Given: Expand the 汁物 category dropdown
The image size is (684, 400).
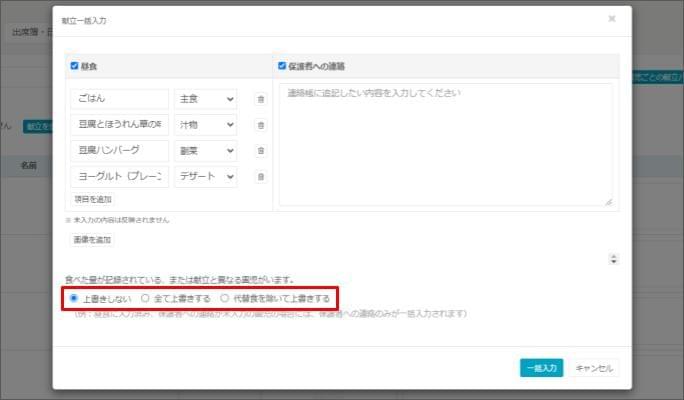Looking at the screenshot, I should pyautogui.click(x=205, y=125).
